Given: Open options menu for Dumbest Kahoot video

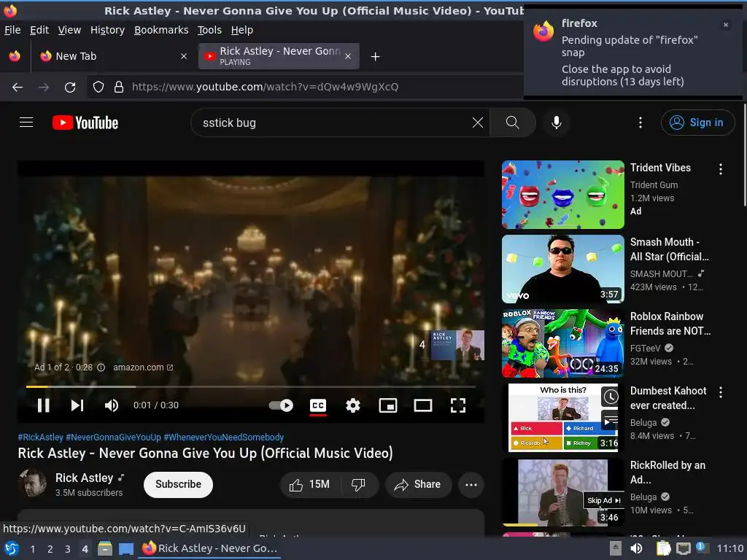Looking at the screenshot, I should coord(720,392).
